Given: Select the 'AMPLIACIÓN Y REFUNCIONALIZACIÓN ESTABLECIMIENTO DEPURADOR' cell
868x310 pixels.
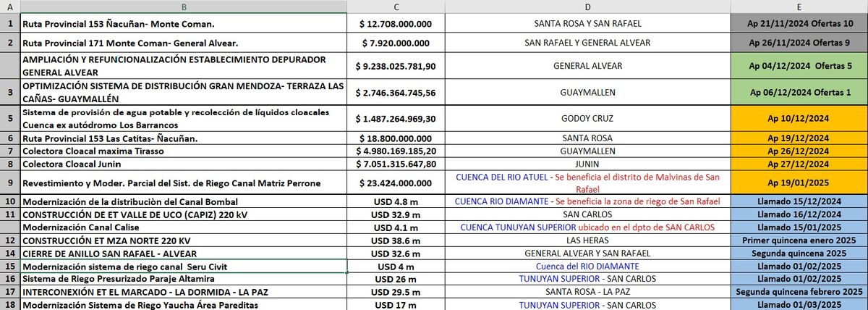Looking at the screenshot, I should pos(183,66).
